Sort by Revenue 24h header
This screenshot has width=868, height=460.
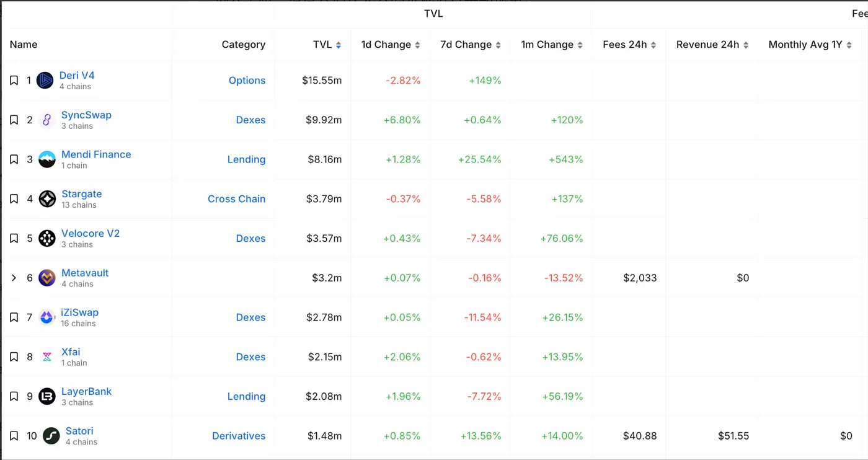coord(712,45)
